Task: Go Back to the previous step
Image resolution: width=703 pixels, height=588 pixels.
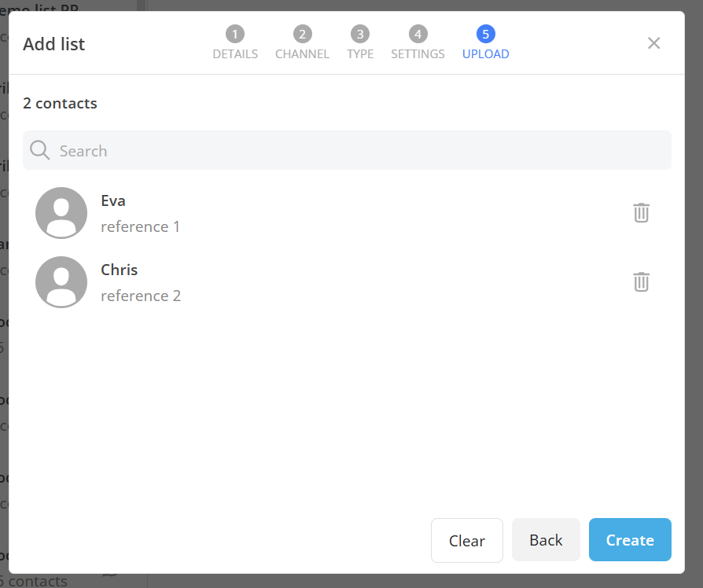Action: 546,540
